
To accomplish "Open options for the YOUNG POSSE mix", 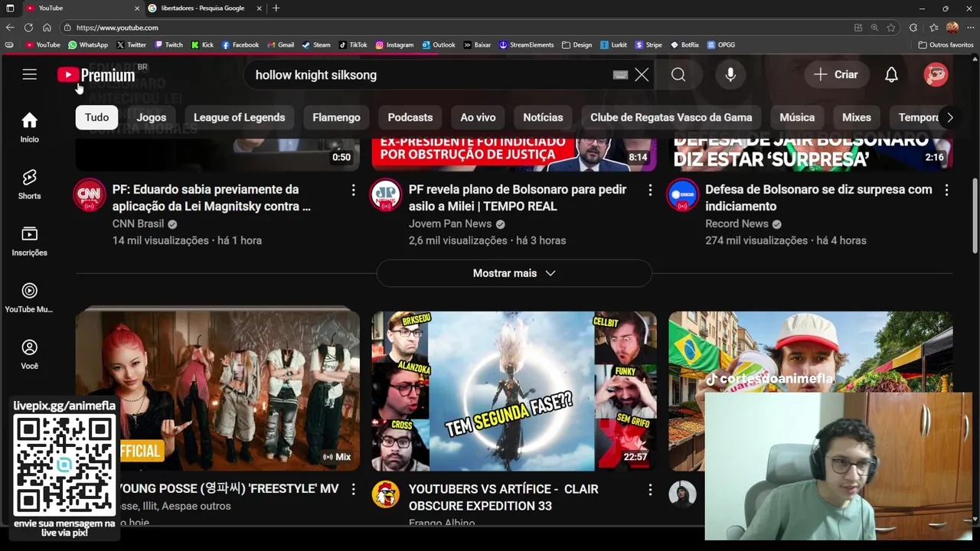I will pos(353,489).
